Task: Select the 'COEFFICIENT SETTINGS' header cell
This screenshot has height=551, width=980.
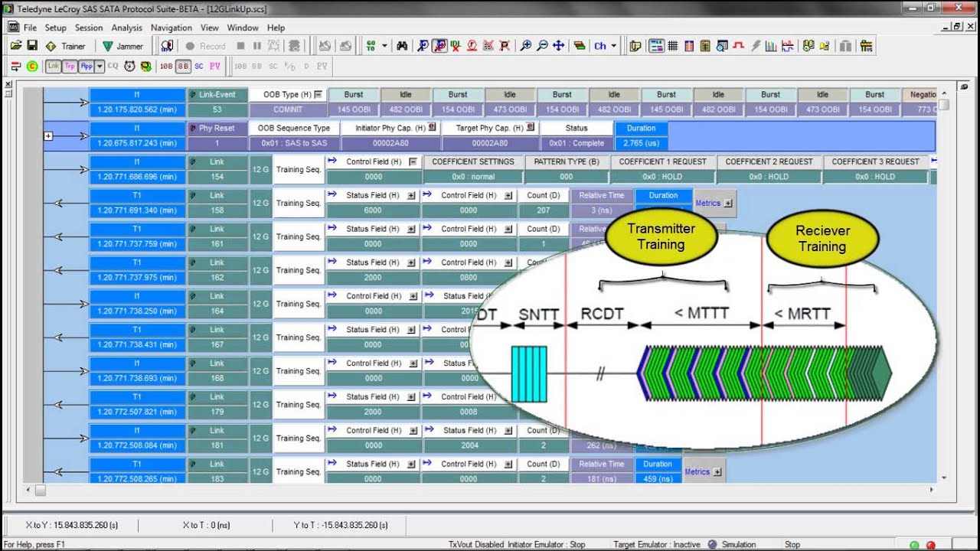Action: (474, 161)
